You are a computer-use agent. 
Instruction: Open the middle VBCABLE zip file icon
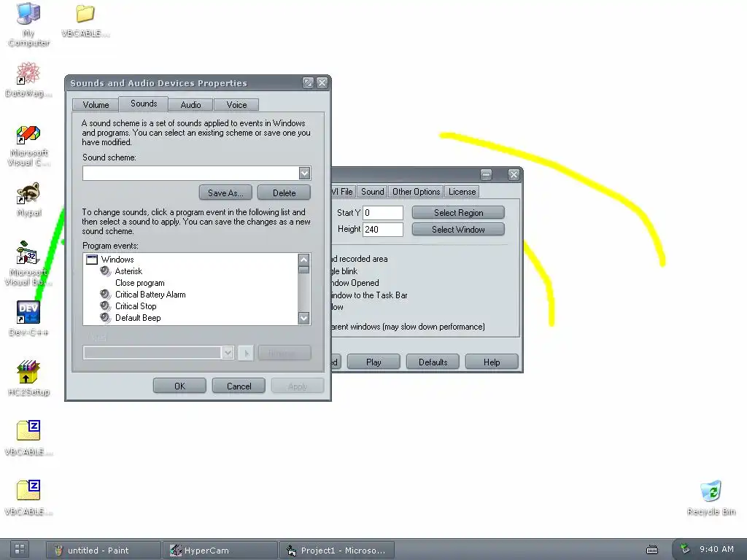28,437
